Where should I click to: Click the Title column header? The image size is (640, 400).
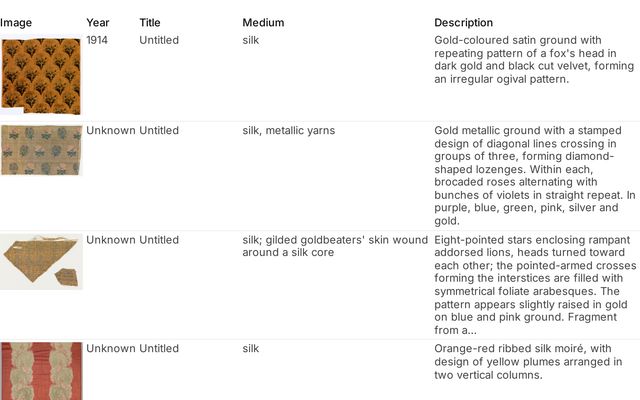point(150,22)
